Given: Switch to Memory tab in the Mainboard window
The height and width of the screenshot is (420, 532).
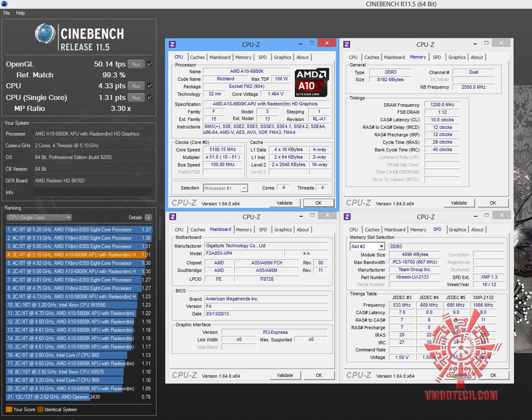Looking at the screenshot, I should pyautogui.click(x=244, y=230).
